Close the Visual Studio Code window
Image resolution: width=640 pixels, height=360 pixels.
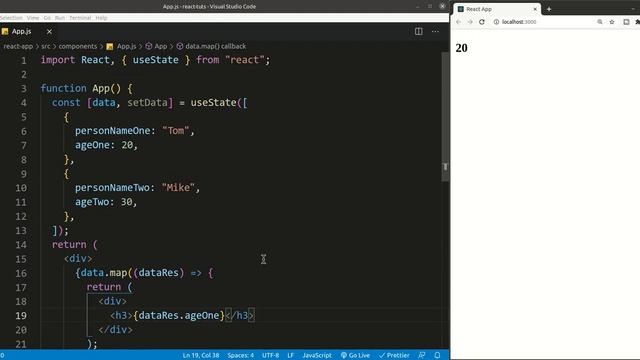(x=442, y=6)
